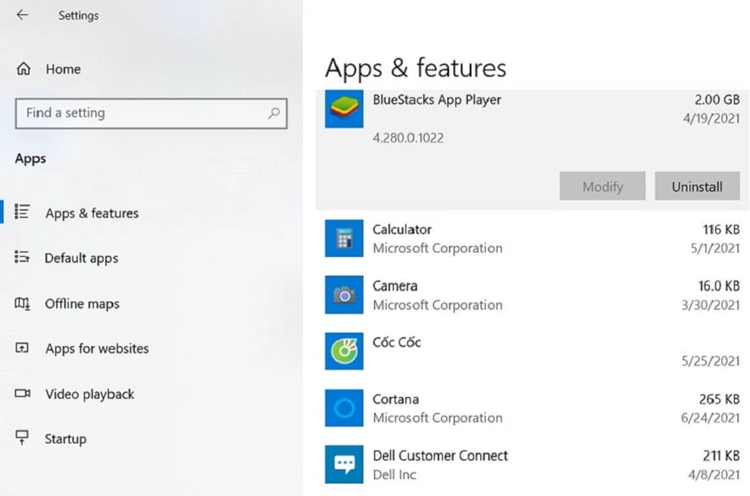750x496 pixels.
Task: Click the Calculator app icon
Action: 344,239
